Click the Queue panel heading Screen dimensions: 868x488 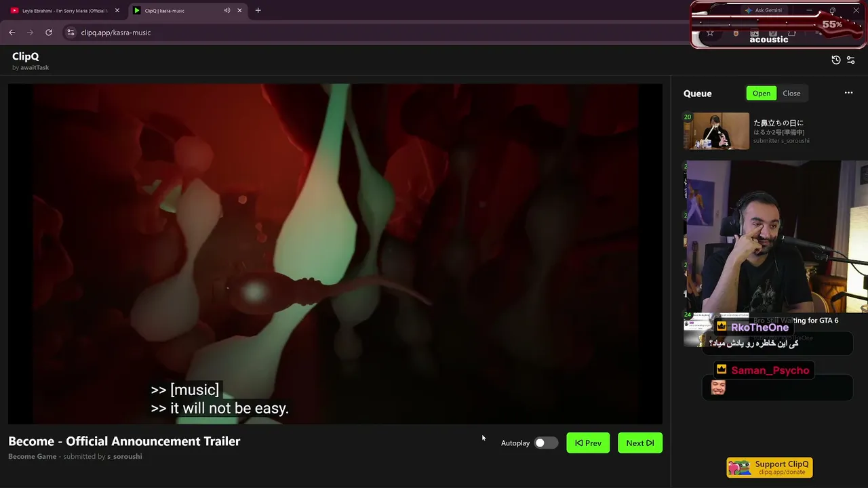(698, 94)
